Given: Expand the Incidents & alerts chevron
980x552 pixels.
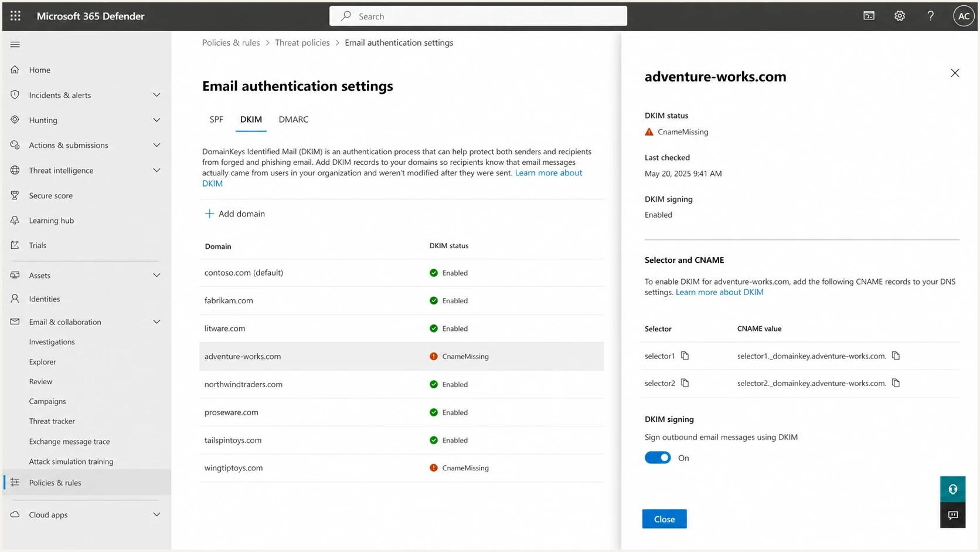Looking at the screenshot, I should pyautogui.click(x=156, y=95).
